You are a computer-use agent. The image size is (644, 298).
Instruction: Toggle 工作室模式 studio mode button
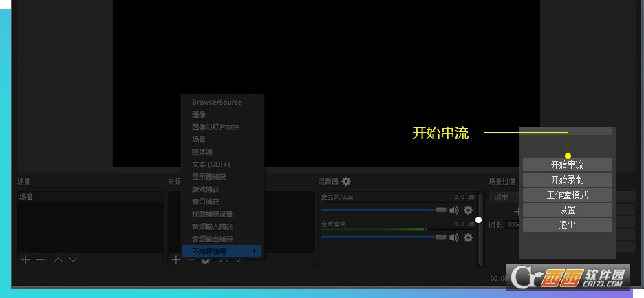[x=567, y=195]
